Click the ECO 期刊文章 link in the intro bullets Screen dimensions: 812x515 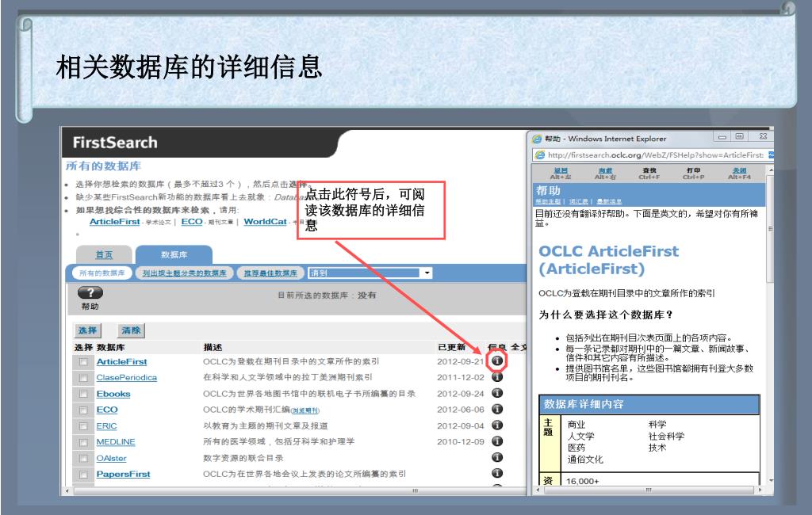pyautogui.click(x=192, y=222)
